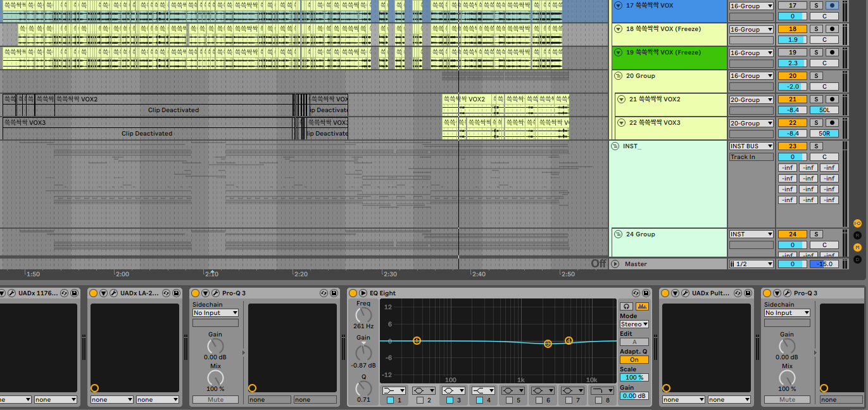This screenshot has width=868, height=410.
Task: Toggle the Mixer section M button
Action: 857,247
